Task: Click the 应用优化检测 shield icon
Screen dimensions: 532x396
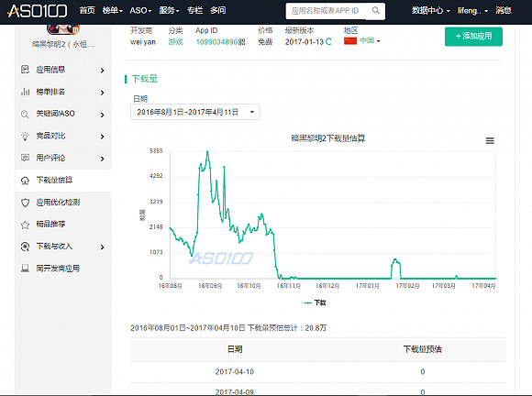Action: [25, 203]
